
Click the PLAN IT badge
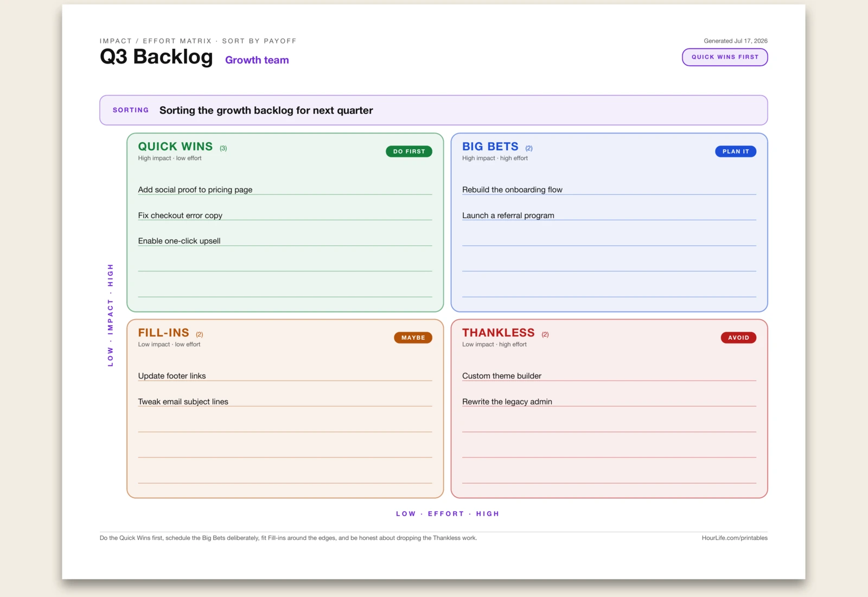click(736, 151)
